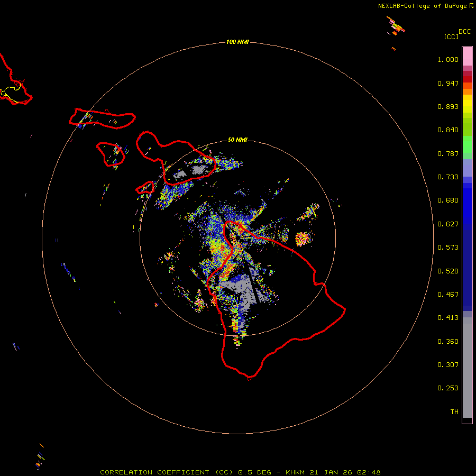
Task: Click the 0.627 scale value
Action: click(x=448, y=224)
